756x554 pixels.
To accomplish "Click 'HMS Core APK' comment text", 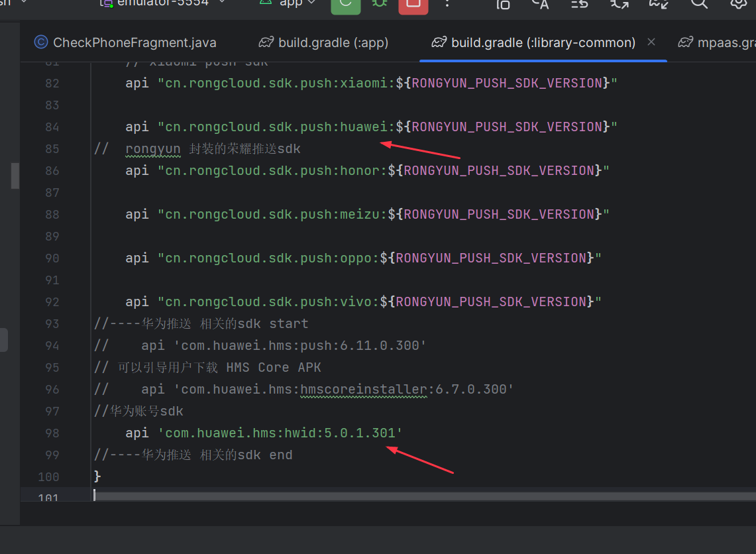I will pos(274,367).
